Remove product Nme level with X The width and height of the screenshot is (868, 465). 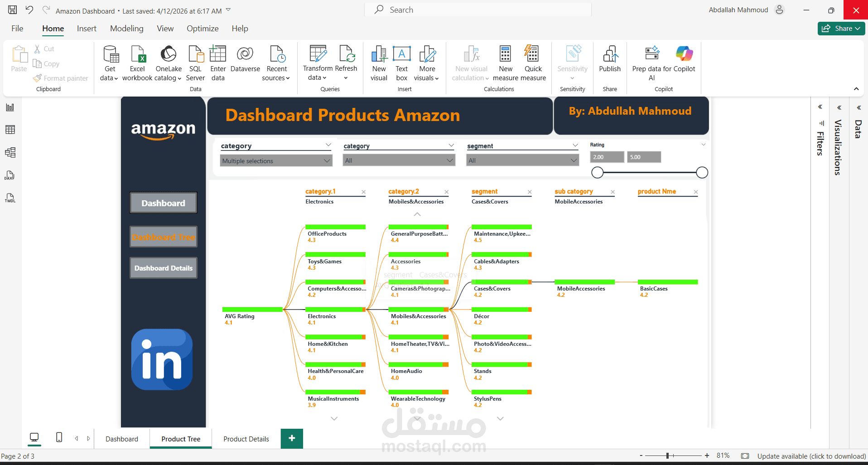click(x=696, y=192)
